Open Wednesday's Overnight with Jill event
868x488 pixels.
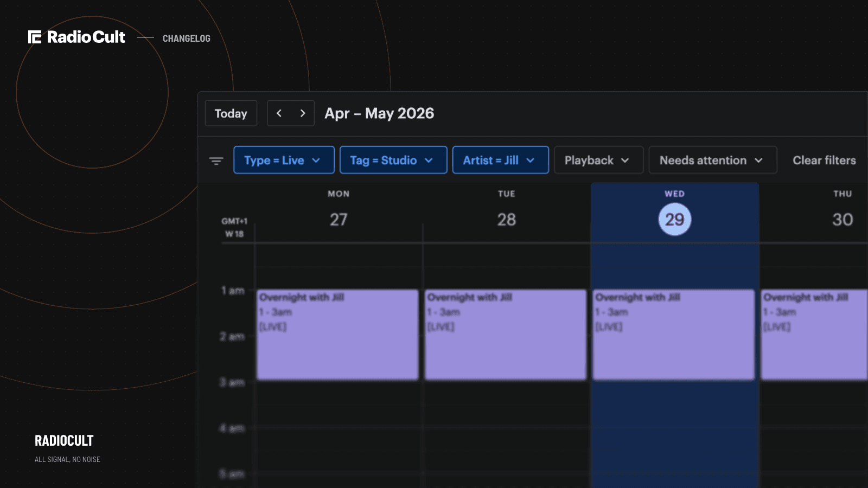pyautogui.click(x=674, y=335)
